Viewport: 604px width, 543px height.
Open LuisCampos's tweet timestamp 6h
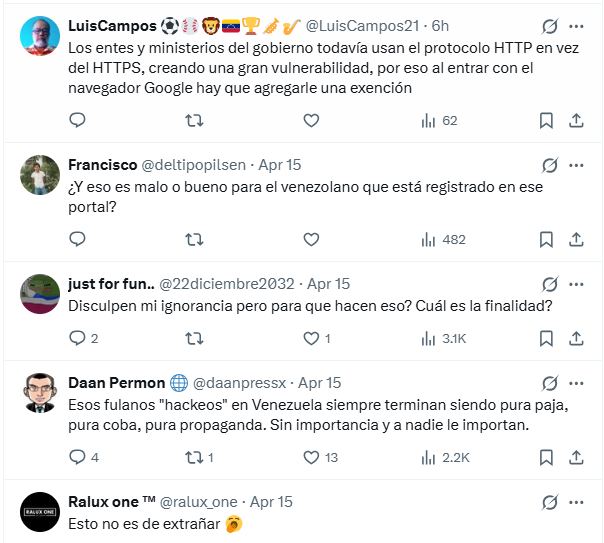tap(440, 24)
